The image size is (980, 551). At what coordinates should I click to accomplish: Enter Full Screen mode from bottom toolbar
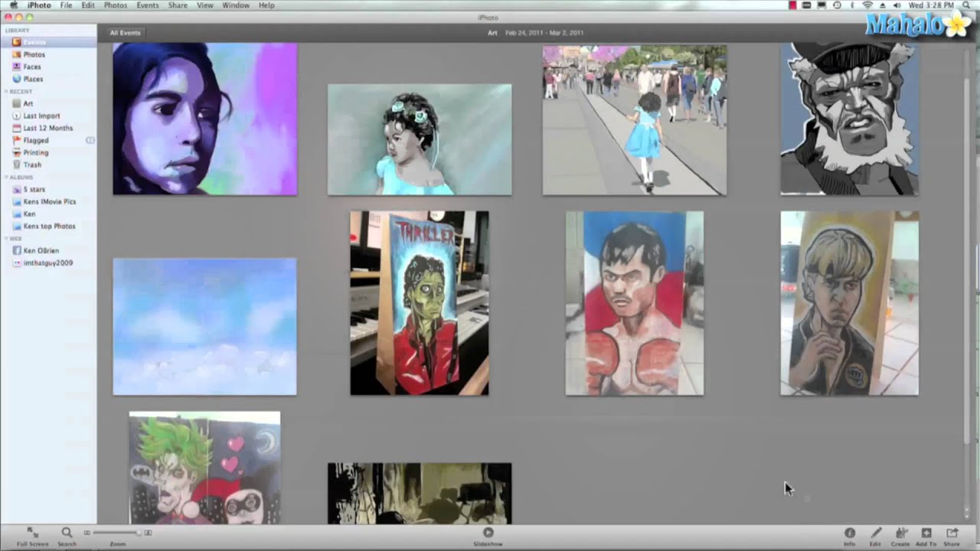[x=32, y=533]
